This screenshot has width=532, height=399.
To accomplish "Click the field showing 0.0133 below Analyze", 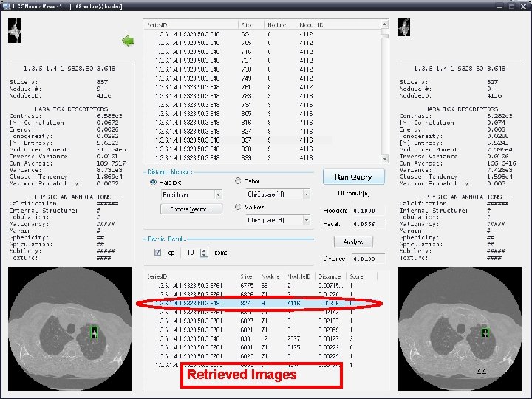I will coord(368,259).
